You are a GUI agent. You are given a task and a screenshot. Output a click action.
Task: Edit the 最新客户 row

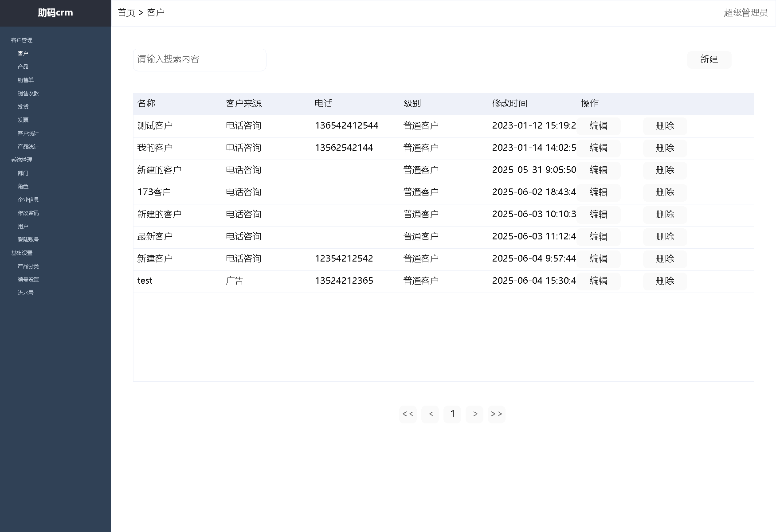[599, 237]
